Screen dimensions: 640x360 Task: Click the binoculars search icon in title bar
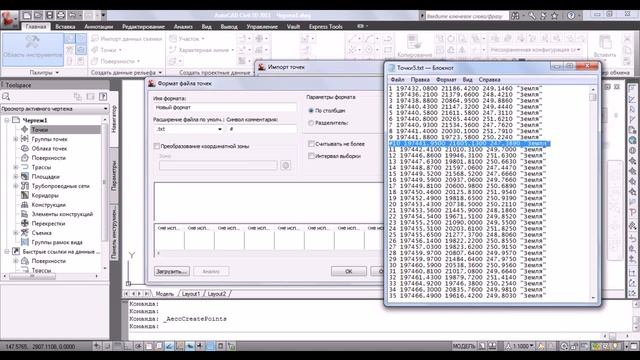(x=516, y=16)
